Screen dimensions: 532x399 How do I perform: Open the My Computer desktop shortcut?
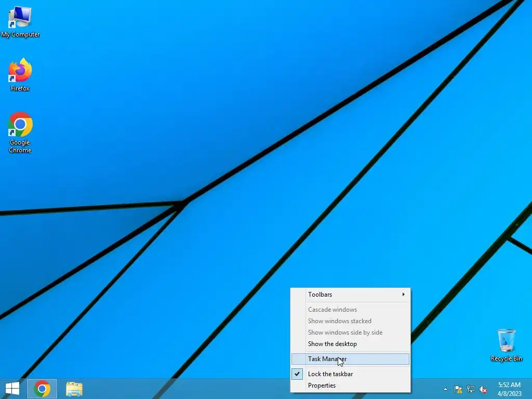pos(20,21)
